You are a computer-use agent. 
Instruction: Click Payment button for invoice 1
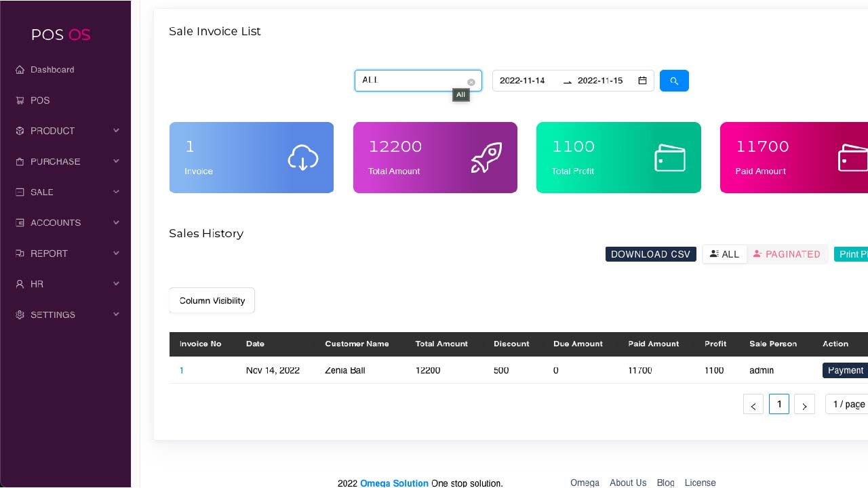[845, 370]
